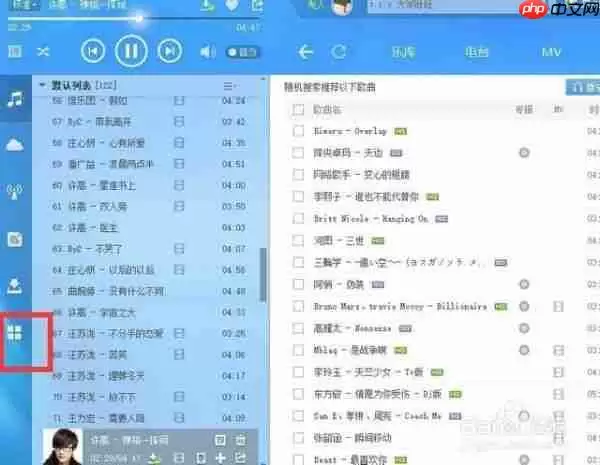Image resolution: width=600 pixels, height=465 pixels.
Task: Click the plus add icon in now-playing bar
Action: pos(221,458)
